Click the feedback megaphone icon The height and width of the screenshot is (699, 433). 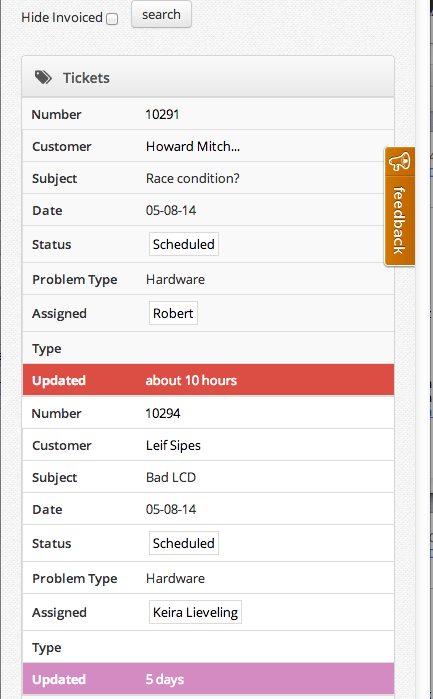tap(399, 162)
